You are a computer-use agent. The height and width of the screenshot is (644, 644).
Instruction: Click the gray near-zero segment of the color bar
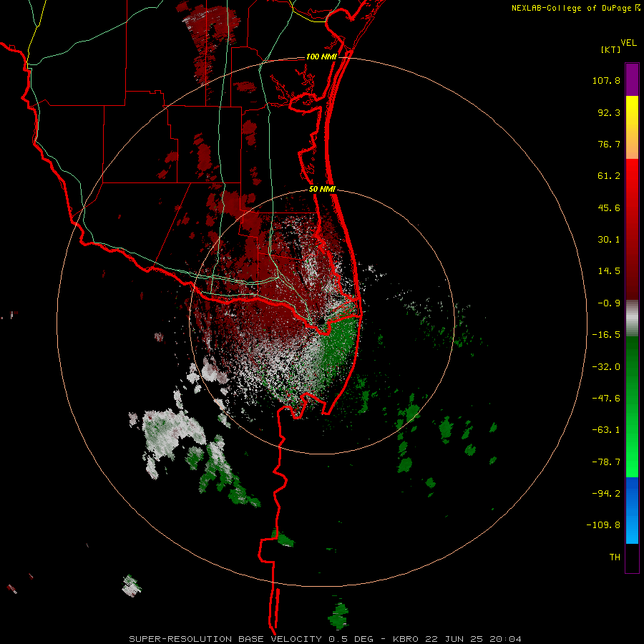[x=632, y=318]
